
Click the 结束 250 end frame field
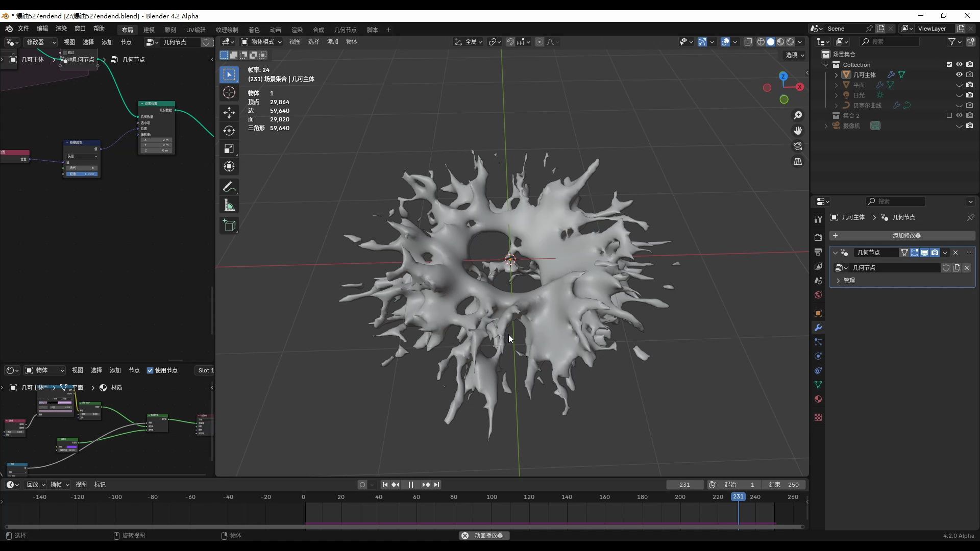[784, 485]
